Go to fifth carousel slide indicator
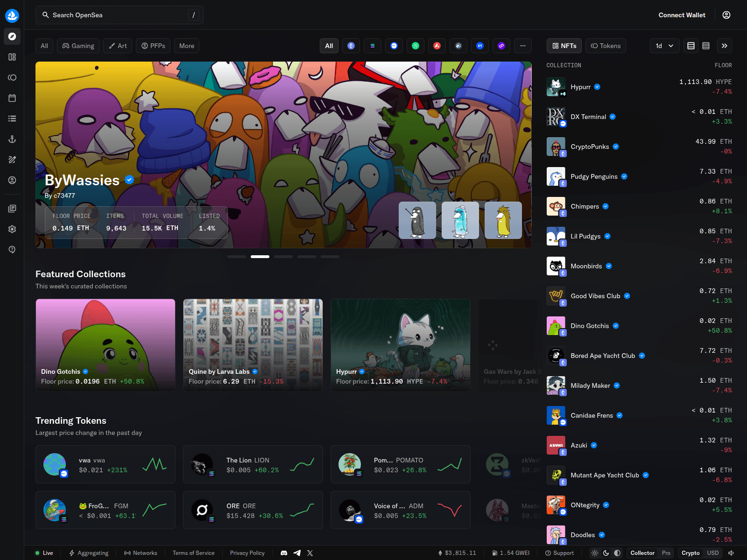This screenshot has width=747, height=560. coord(330,257)
